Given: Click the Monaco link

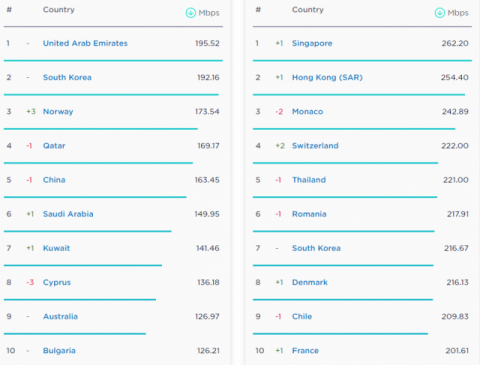Looking at the screenshot, I should pos(307,112).
